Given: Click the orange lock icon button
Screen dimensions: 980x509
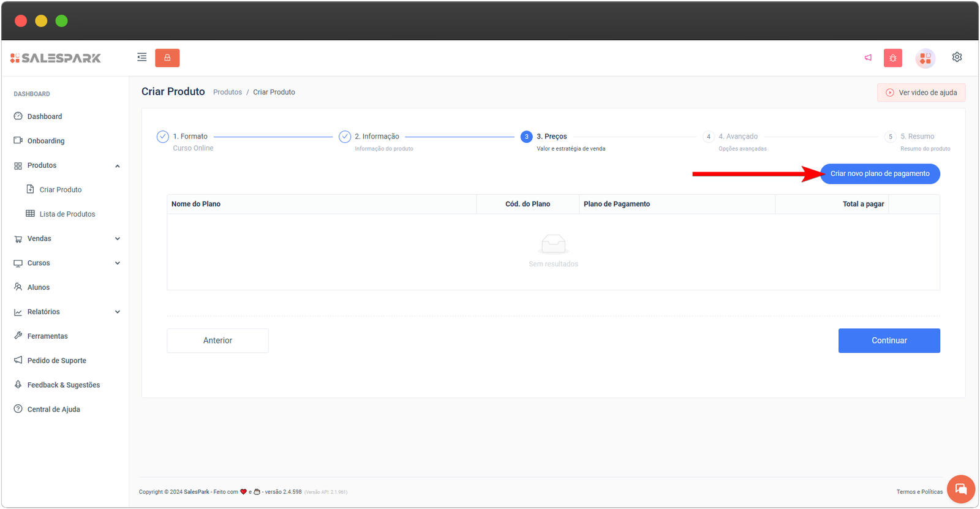Looking at the screenshot, I should 167,58.
